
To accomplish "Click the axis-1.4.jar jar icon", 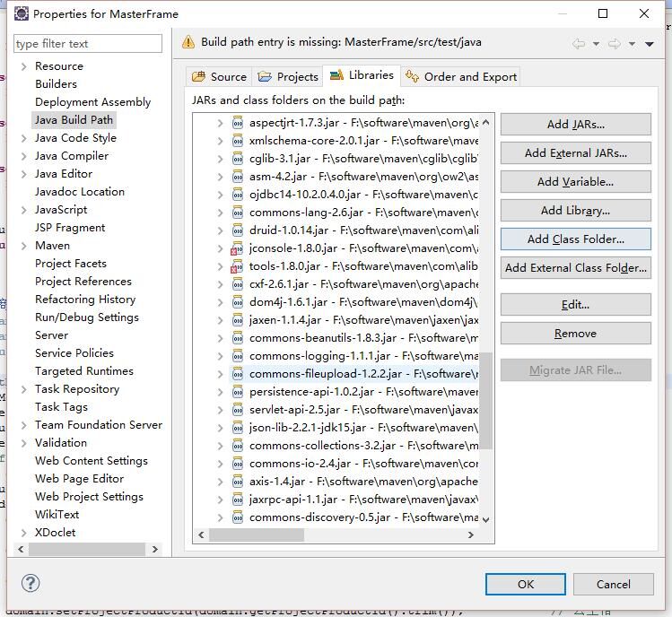I will tap(238, 482).
